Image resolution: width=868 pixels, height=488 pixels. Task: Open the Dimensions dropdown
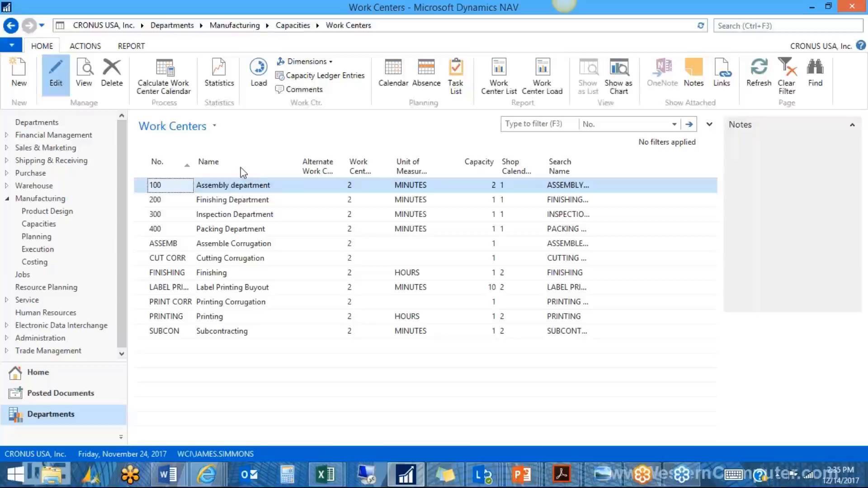click(x=305, y=61)
